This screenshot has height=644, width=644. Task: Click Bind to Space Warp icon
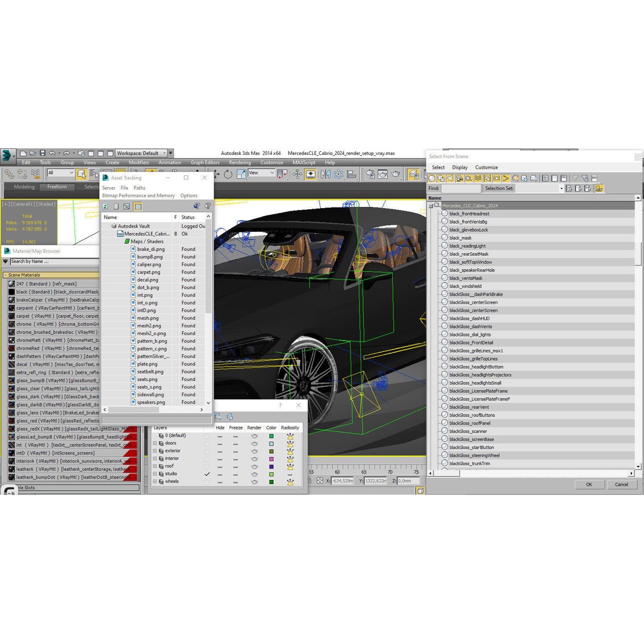(35, 174)
